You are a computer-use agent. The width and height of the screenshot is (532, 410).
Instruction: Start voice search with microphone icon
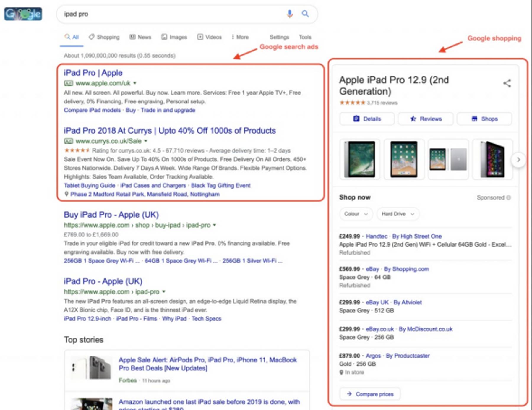coord(290,14)
